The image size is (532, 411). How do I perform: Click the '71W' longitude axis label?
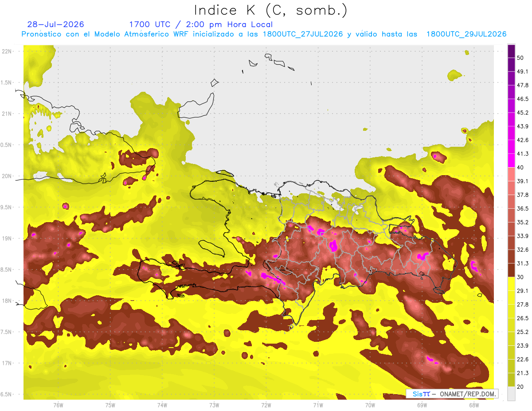(x=318, y=405)
